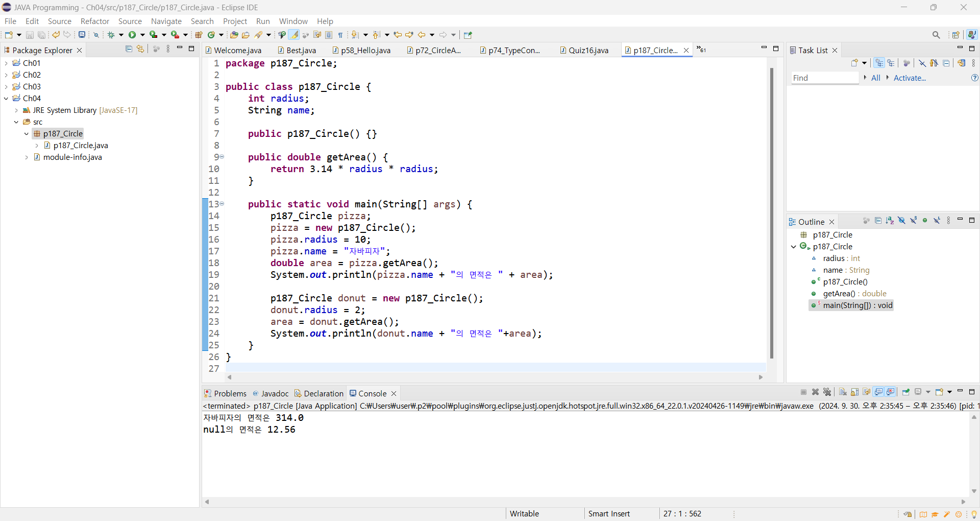Viewport: 980px width, 521px height.
Task: Click the New Java Package icon
Action: click(199, 35)
